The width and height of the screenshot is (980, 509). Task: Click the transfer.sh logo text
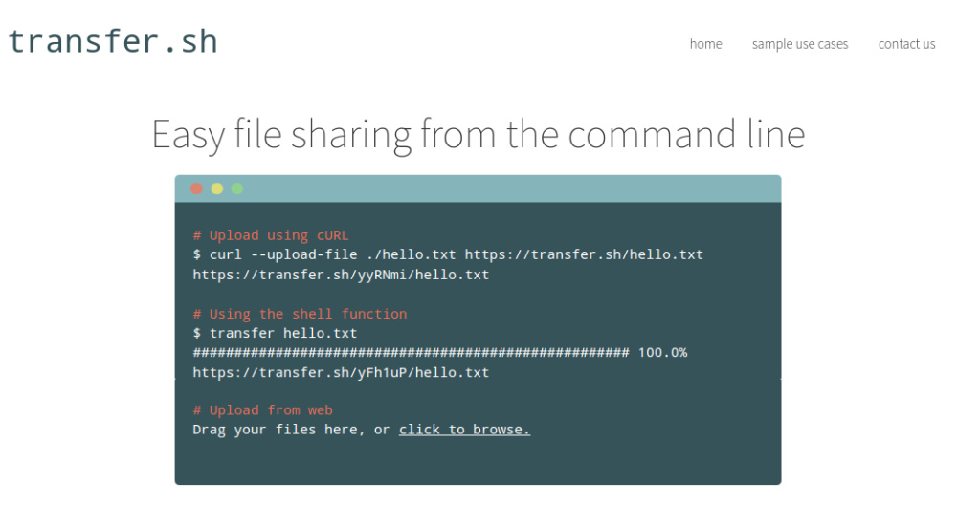(x=113, y=42)
